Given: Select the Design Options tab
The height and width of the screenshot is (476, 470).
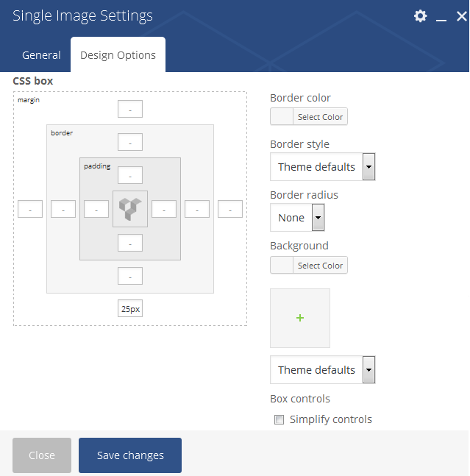Looking at the screenshot, I should 118,55.
